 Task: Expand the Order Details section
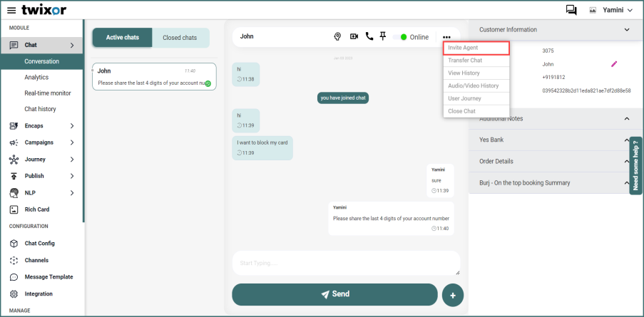tap(627, 162)
